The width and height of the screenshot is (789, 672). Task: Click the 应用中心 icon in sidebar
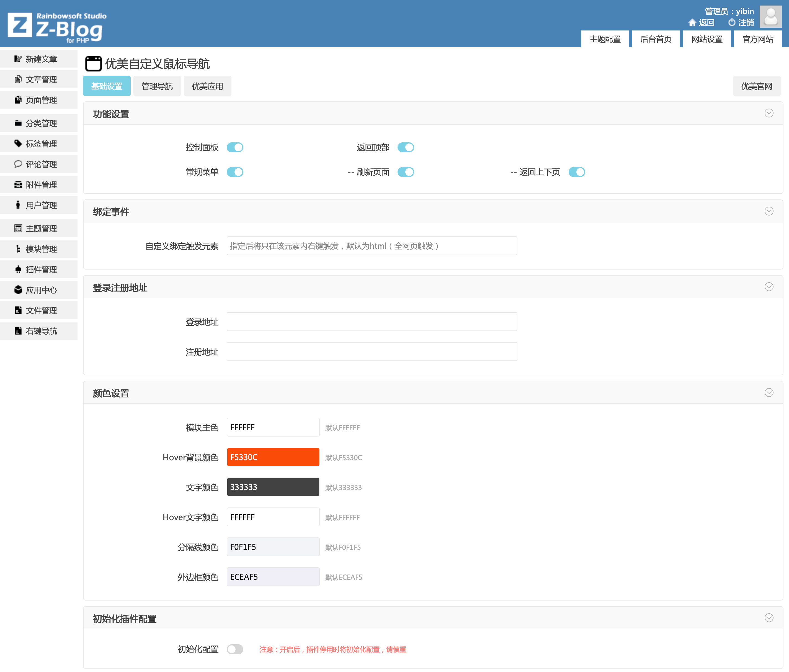coord(18,290)
